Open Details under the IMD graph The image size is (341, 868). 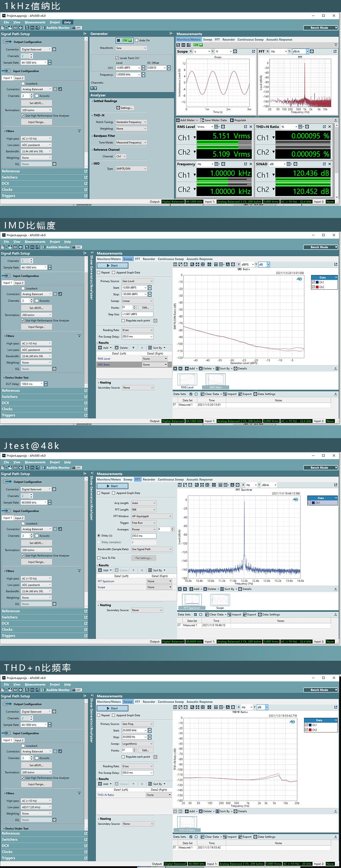point(240,368)
